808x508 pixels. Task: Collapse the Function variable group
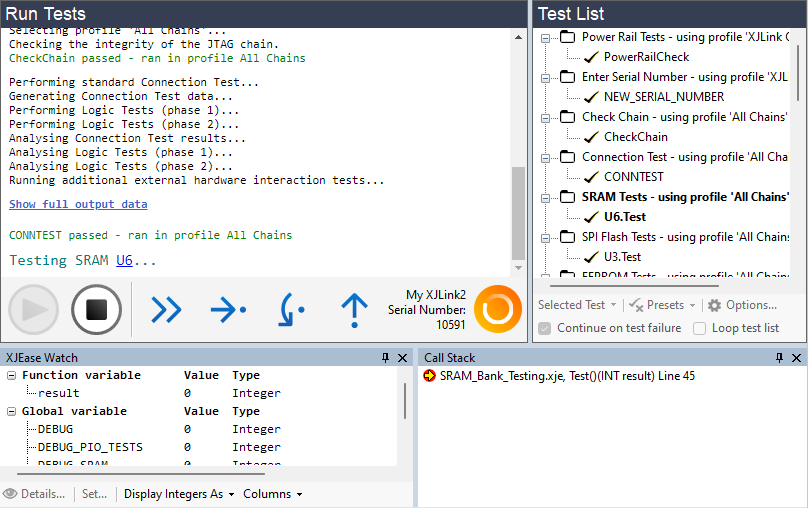(x=12, y=376)
